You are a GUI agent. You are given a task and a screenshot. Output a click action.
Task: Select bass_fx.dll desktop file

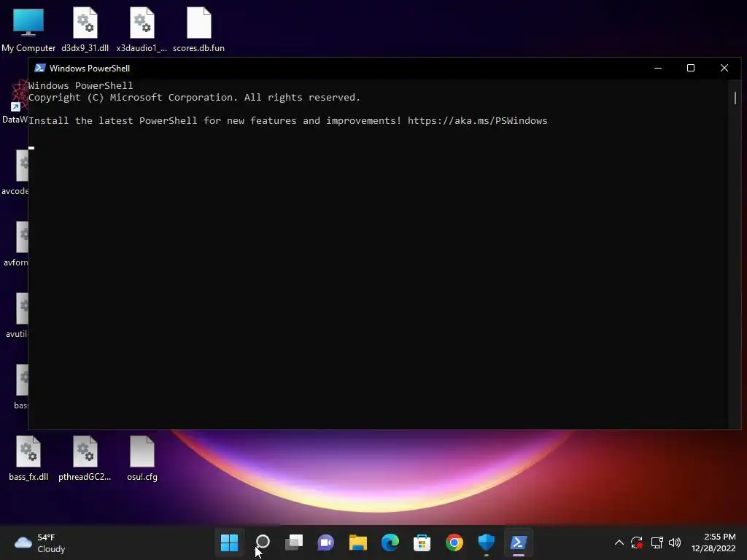28,458
